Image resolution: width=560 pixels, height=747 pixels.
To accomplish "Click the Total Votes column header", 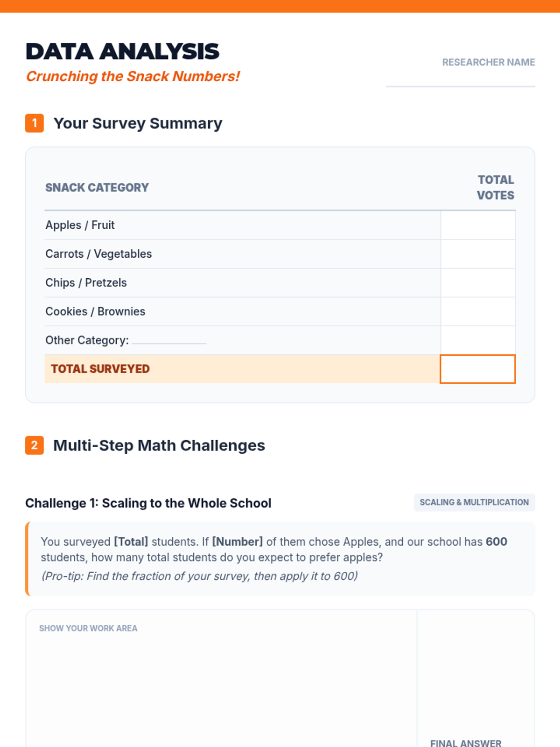I will point(496,188).
